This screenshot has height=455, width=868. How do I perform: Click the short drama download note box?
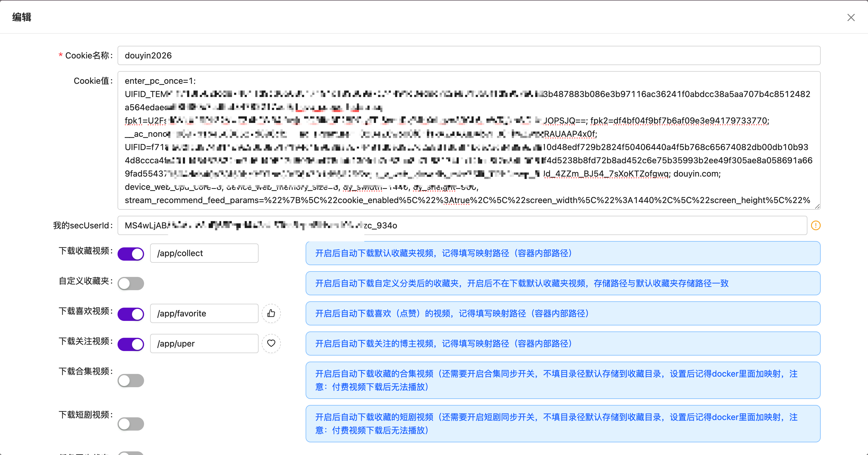[563, 424]
